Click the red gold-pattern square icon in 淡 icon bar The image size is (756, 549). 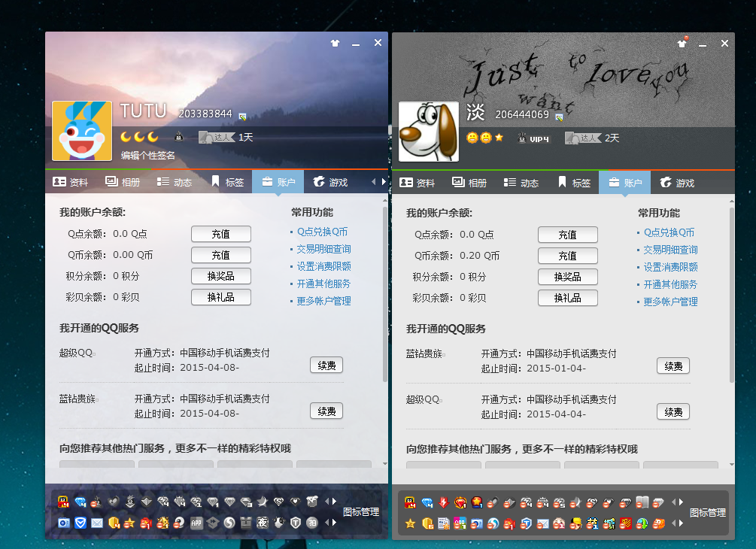pos(625,523)
